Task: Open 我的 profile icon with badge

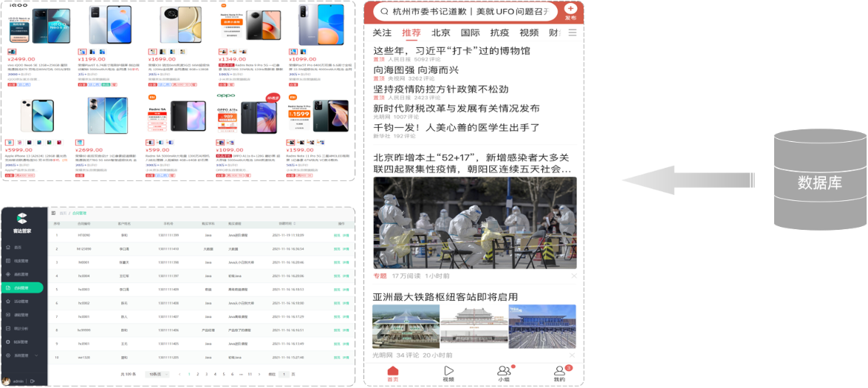Action: [x=559, y=371]
